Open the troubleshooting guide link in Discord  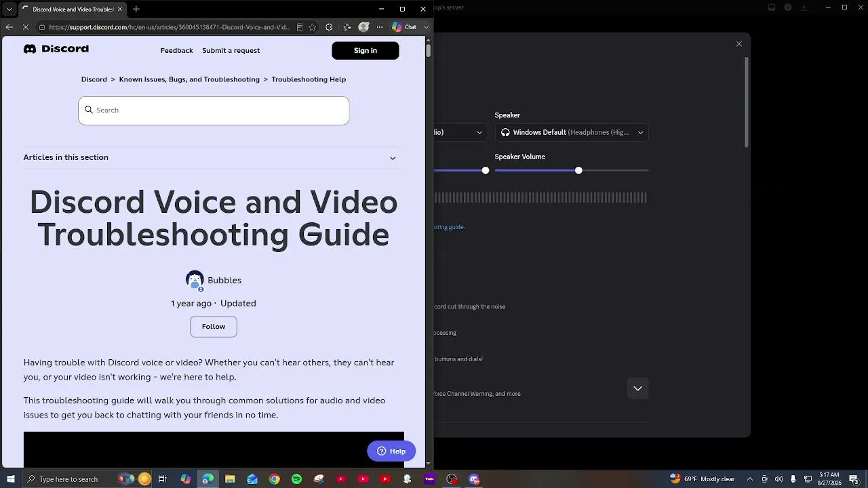tap(450, 227)
